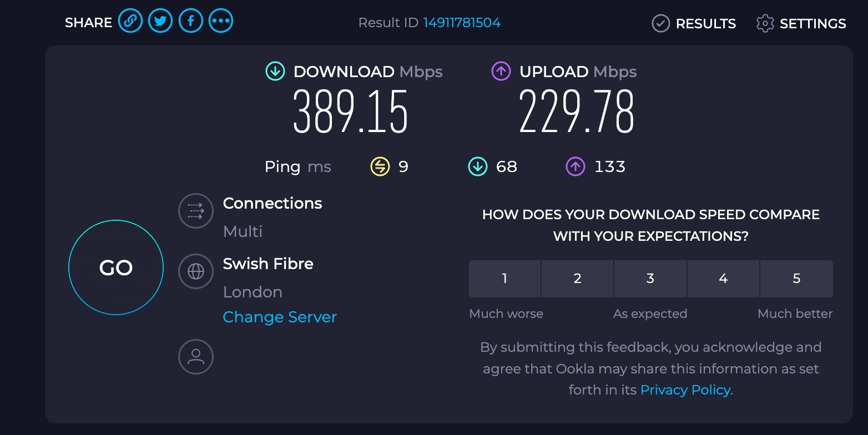Share result on Twitter

click(160, 22)
